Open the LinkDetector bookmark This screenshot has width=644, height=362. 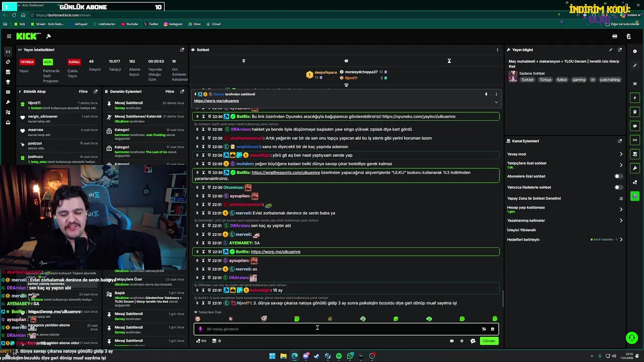point(104,24)
